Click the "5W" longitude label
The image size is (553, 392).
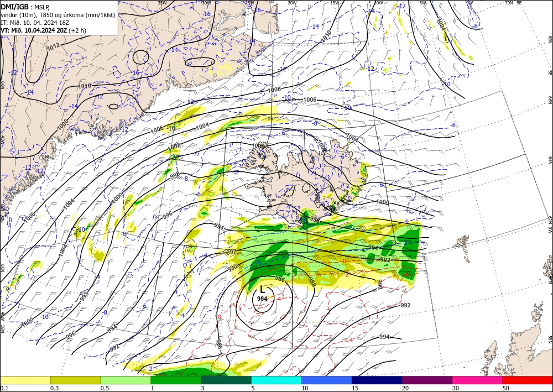[422, 3]
